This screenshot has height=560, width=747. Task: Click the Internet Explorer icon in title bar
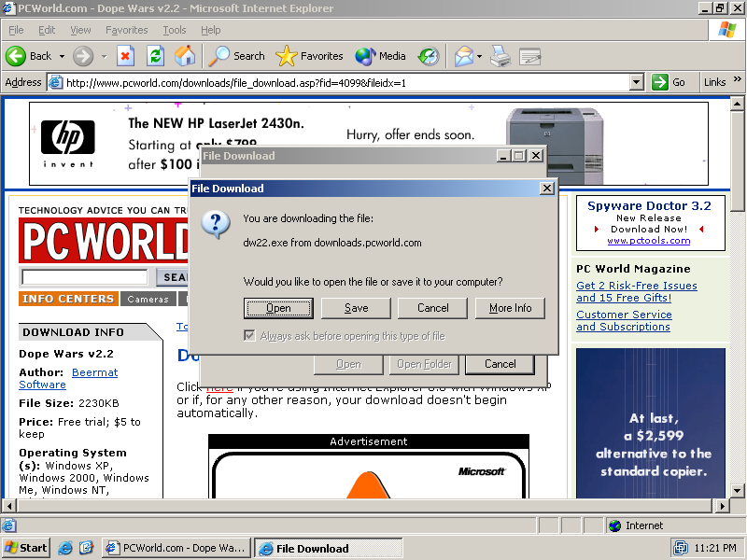[x=8, y=8]
